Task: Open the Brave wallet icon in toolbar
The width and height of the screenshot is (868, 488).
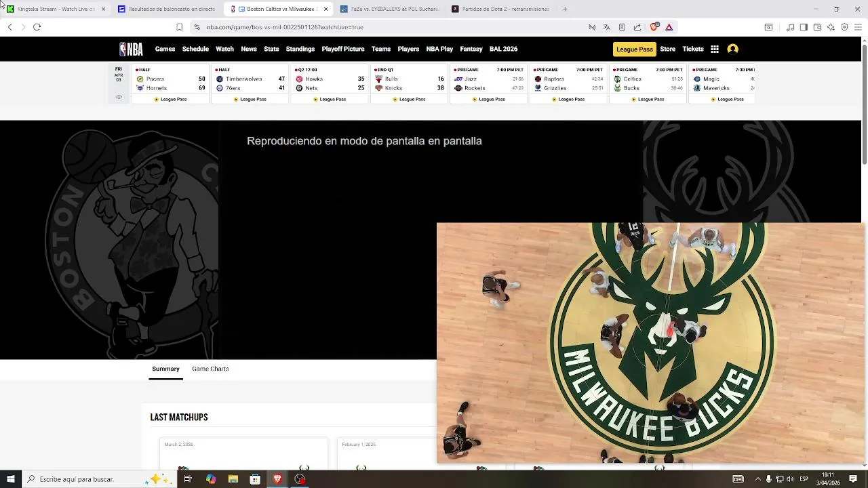Action: coord(817,27)
